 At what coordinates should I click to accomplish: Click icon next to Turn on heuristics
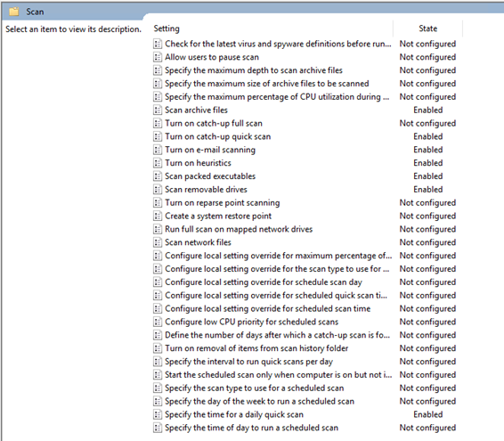coord(158,163)
